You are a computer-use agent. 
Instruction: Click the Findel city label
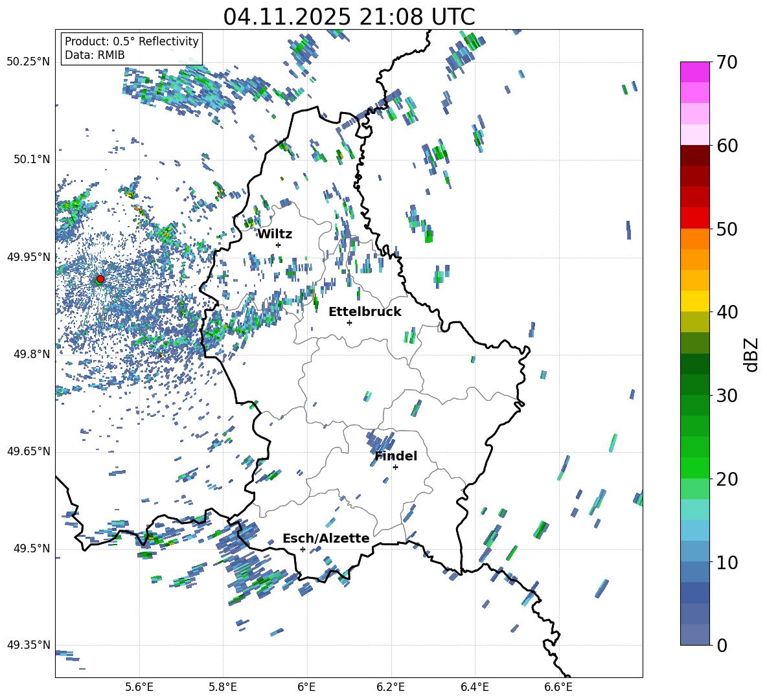click(x=396, y=456)
